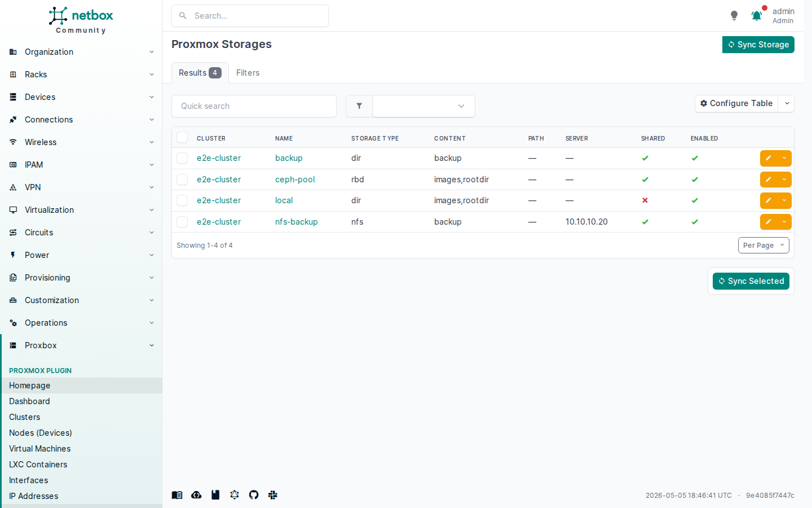The height and width of the screenshot is (508, 812).
Task: Open the admin user menu
Action: click(x=783, y=16)
